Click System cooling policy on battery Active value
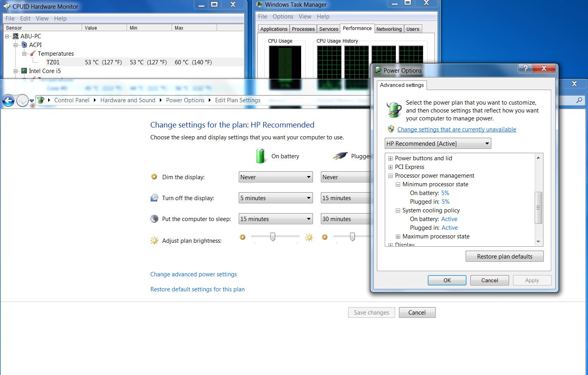This screenshot has width=588, height=375. click(449, 219)
